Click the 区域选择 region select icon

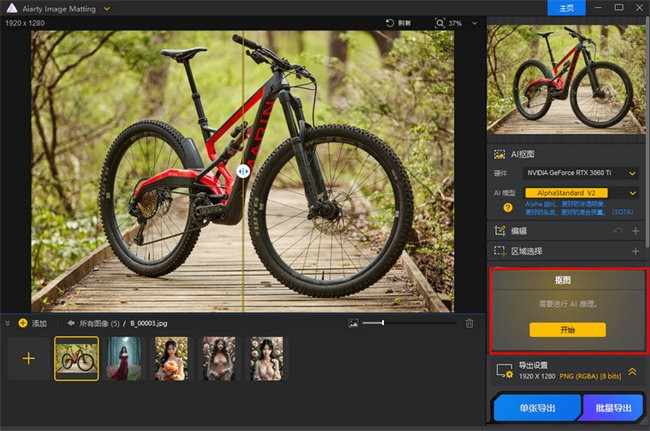[500, 251]
